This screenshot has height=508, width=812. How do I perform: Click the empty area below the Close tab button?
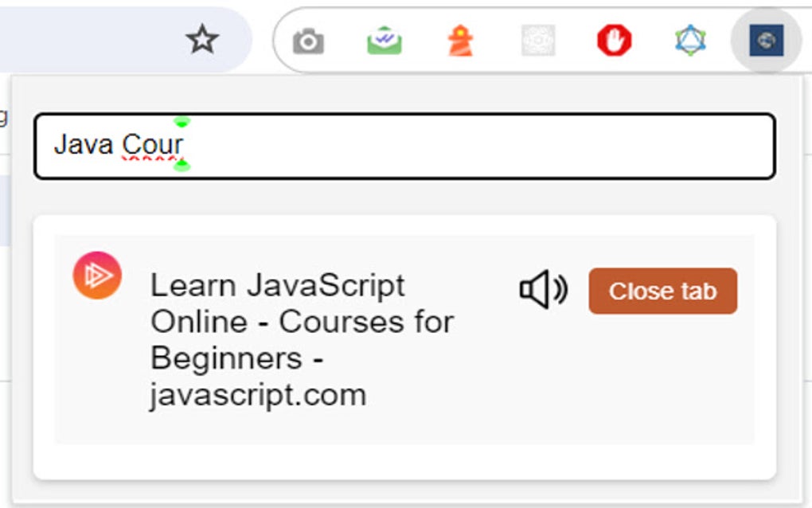tap(662, 382)
